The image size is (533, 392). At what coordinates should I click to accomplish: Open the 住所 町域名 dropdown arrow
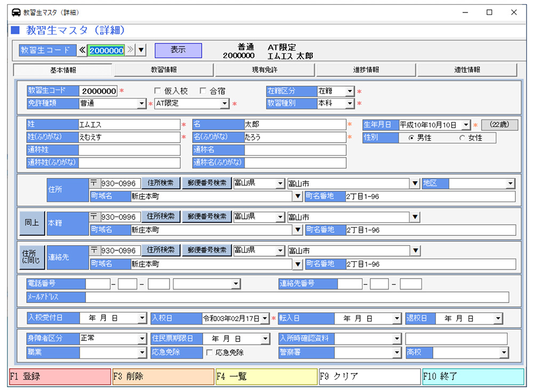[x=298, y=196]
